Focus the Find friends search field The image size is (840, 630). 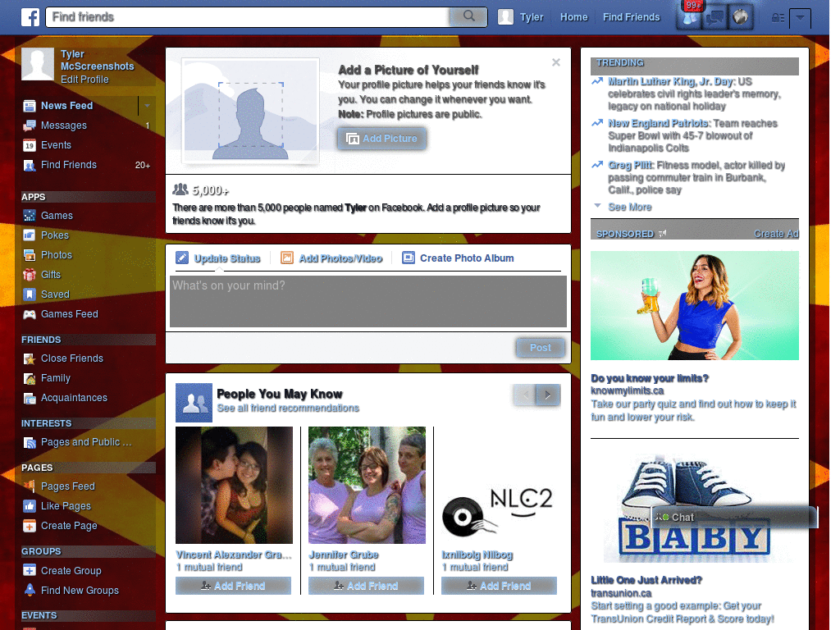(x=248, y=16)
